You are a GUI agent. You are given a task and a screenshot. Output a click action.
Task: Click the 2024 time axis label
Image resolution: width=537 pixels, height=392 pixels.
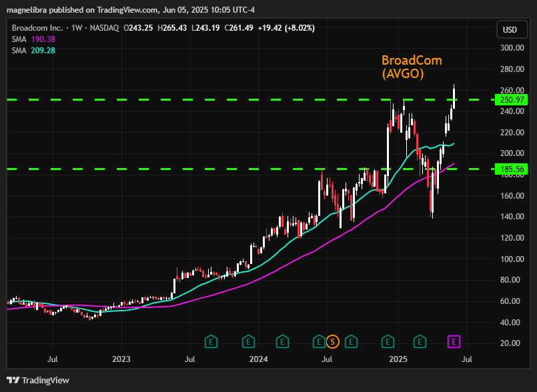point(259,359)
